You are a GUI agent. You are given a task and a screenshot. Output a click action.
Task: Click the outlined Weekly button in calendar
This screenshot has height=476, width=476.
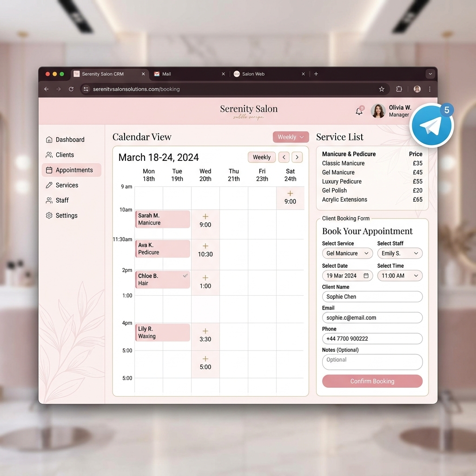262,157
